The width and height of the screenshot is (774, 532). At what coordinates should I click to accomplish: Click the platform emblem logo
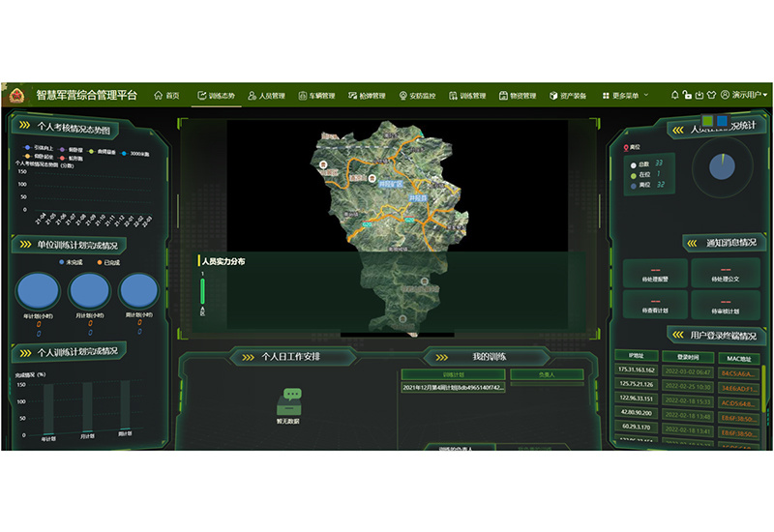tap(17, 95)
